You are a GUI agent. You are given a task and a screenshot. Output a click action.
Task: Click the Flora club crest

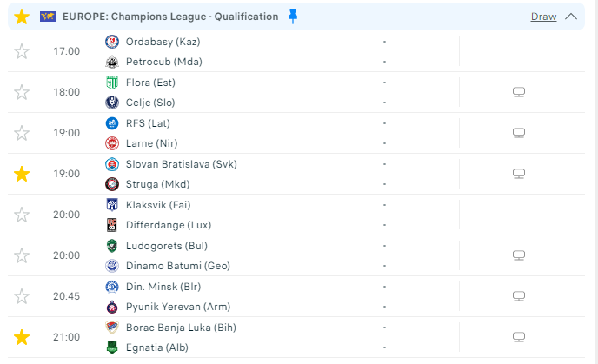coord(112,83)
